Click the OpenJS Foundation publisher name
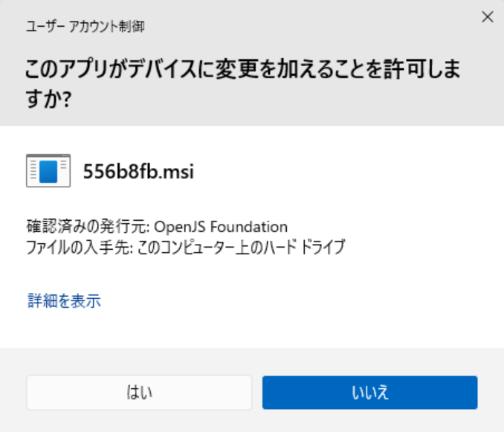Screen dimensions: 504x432 coord(221,227)
